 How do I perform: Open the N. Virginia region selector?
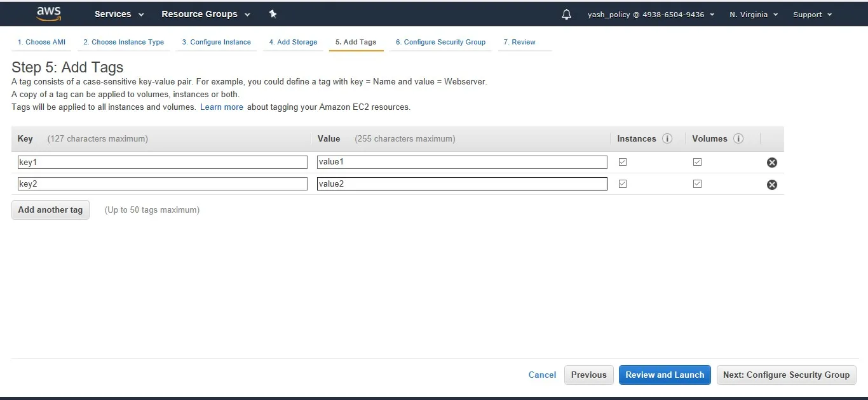pos(754,15)
